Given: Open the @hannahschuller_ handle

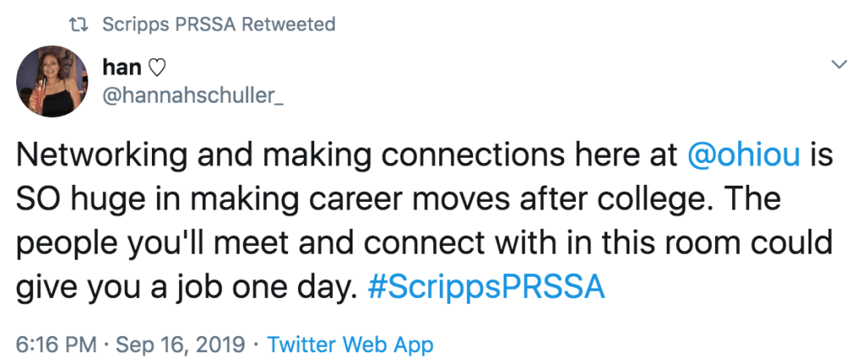Looking at the screenshot, I should (192, 97).
